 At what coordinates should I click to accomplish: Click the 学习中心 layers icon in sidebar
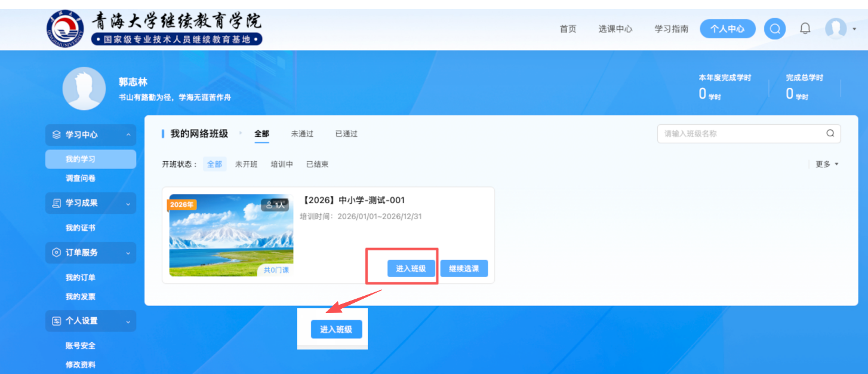point(57,135)
